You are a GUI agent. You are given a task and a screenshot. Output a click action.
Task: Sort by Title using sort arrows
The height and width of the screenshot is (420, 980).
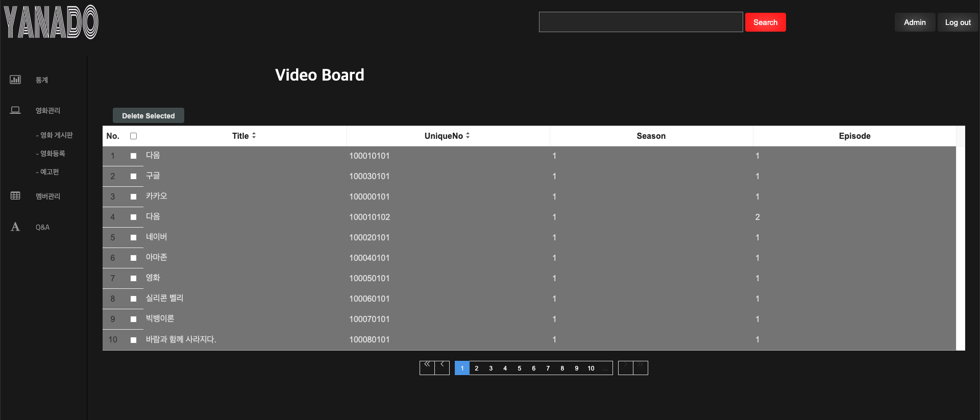254,136
